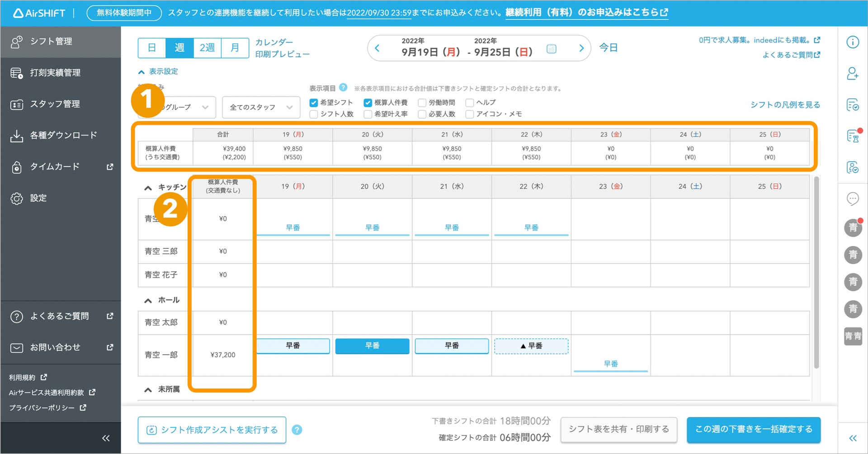This screenshot has width=868, height=454.
Task: Check the シフト人数 option
Action: pos(313,114)
